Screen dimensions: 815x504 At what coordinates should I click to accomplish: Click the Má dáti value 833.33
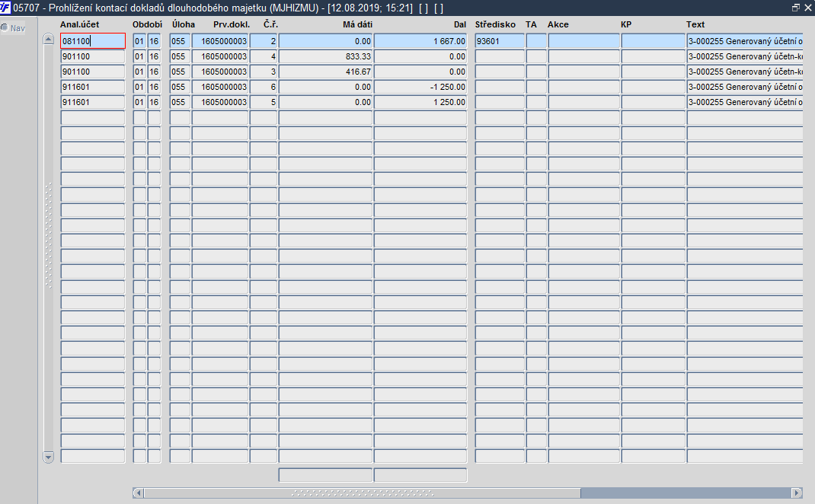click(x=325, y=56)
